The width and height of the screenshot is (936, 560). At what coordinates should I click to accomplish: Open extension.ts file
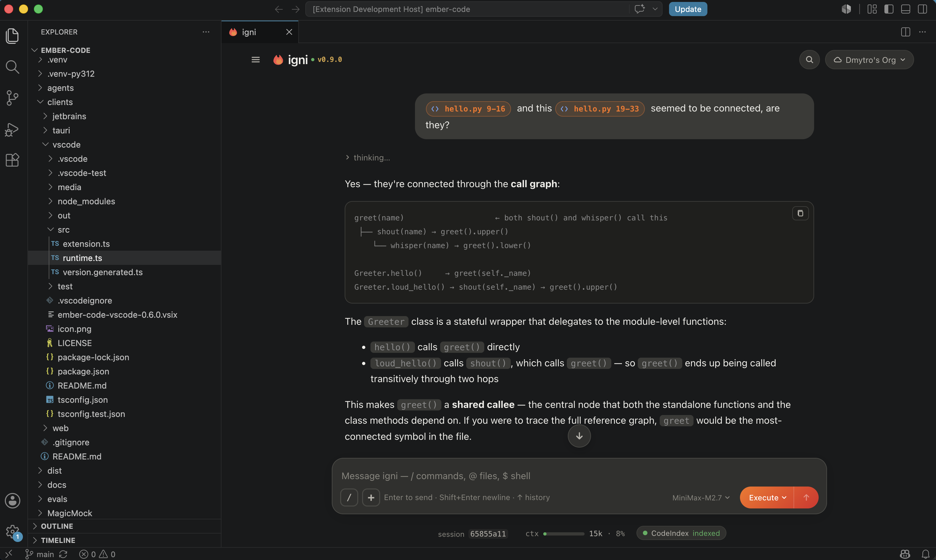pos(124,244)
